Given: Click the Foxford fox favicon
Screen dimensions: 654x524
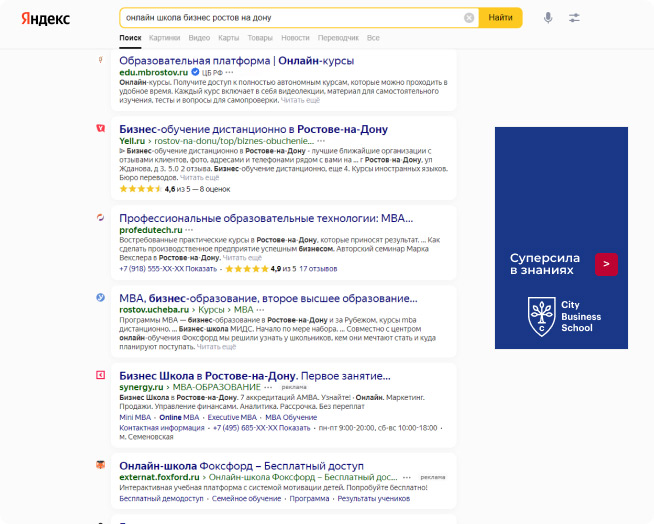Looking at the screenshot, I should (100, 465).
